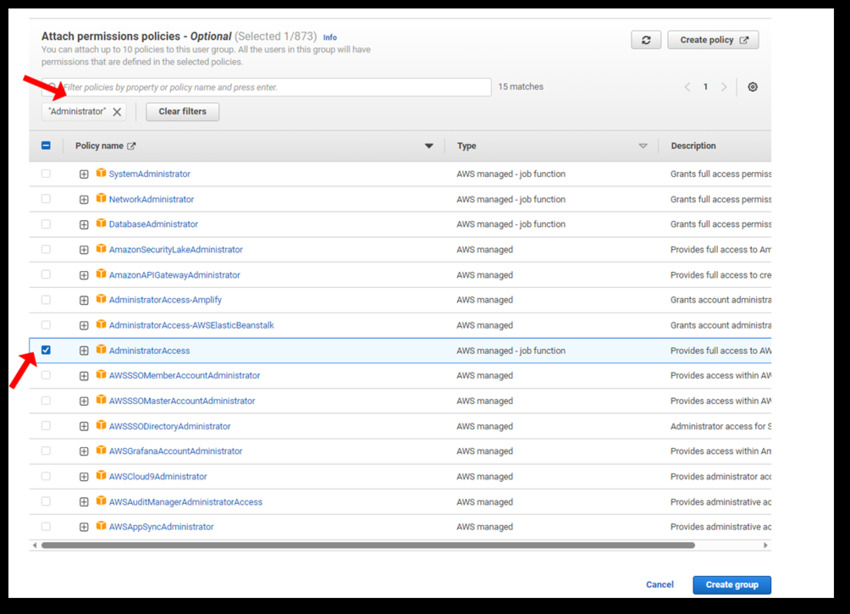Open the AdministratorAccess-Amplify policy link

[165, 300]
